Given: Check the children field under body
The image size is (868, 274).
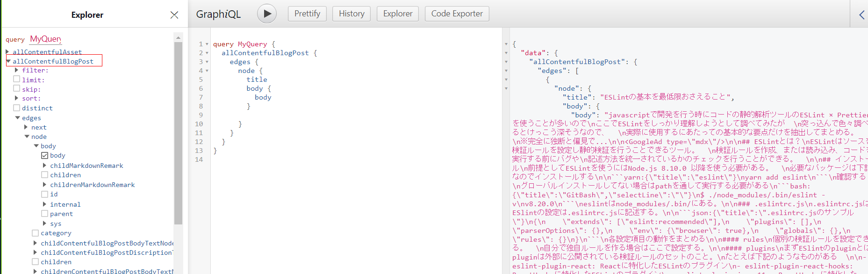Looking at the screenshot, I should tap(45, 174).
